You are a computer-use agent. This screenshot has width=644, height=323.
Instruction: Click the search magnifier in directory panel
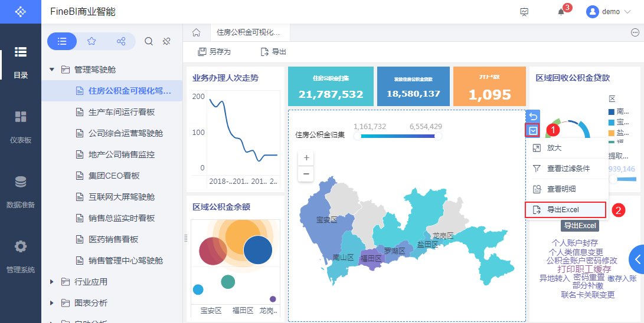149,41
